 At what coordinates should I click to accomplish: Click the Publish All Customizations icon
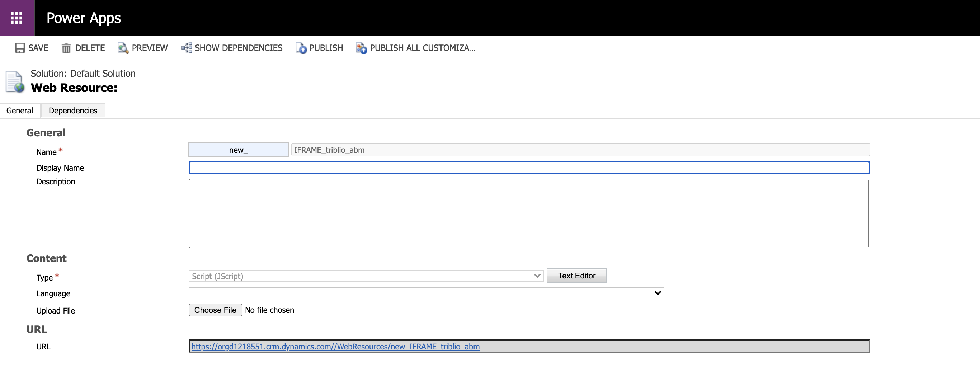point(362,48)
